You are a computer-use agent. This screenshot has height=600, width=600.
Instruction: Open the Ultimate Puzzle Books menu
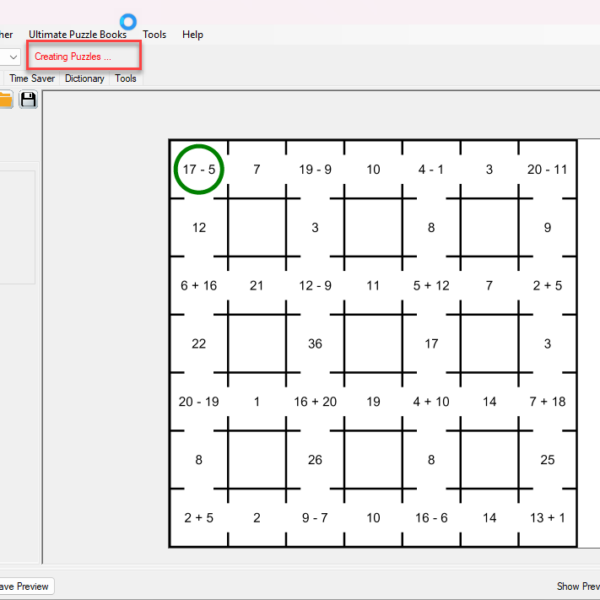point(77,34)
